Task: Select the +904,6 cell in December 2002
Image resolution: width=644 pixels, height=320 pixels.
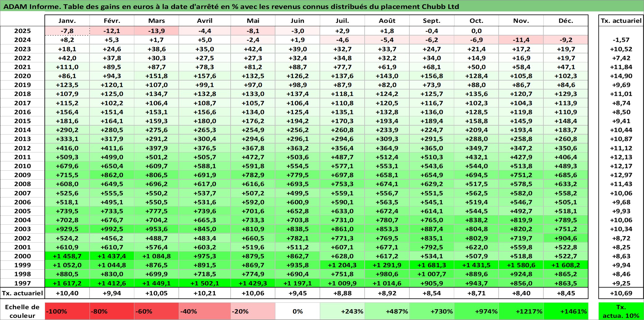Action: click(566, 238)
